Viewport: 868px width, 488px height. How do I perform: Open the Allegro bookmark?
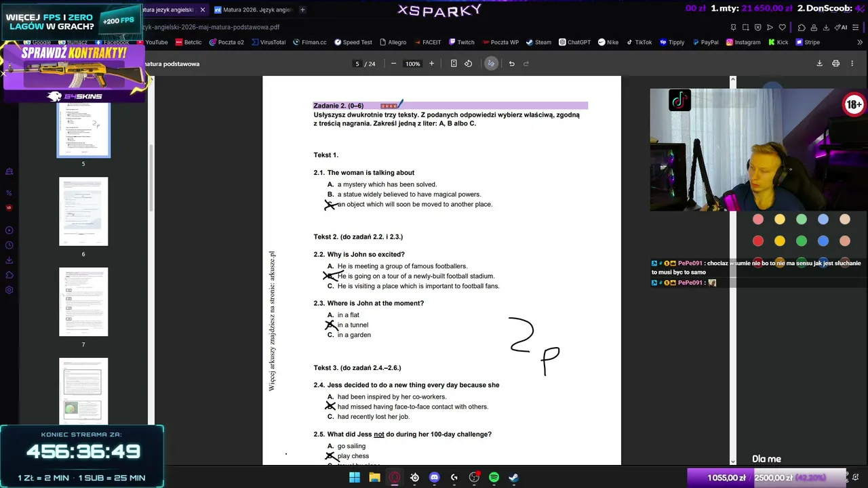pyautogui.click(x=393, y=42)
